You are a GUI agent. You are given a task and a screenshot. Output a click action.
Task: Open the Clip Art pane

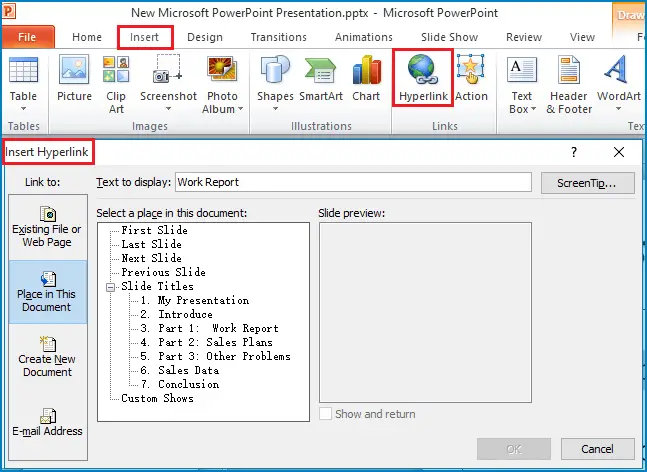pos(116,85)
